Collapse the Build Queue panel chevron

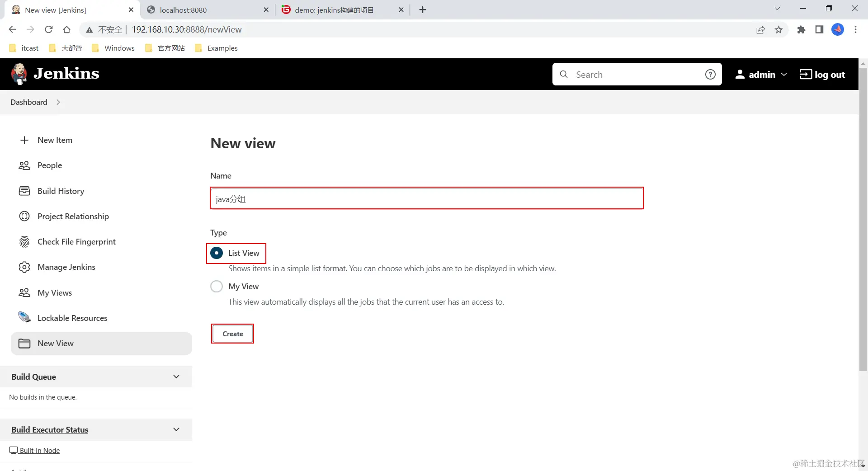click(176, 377)
